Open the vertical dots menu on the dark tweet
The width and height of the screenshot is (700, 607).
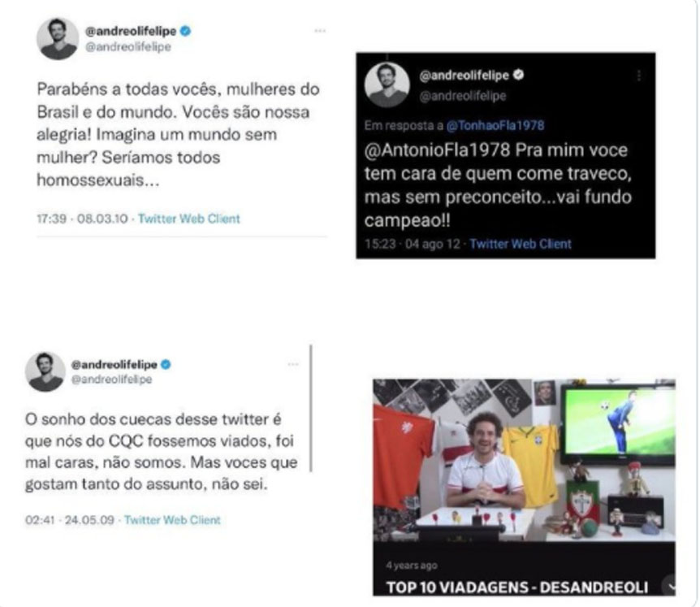[639, 76]
